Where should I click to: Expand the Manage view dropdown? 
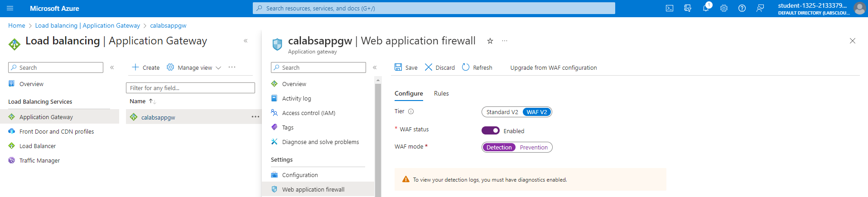194,67
